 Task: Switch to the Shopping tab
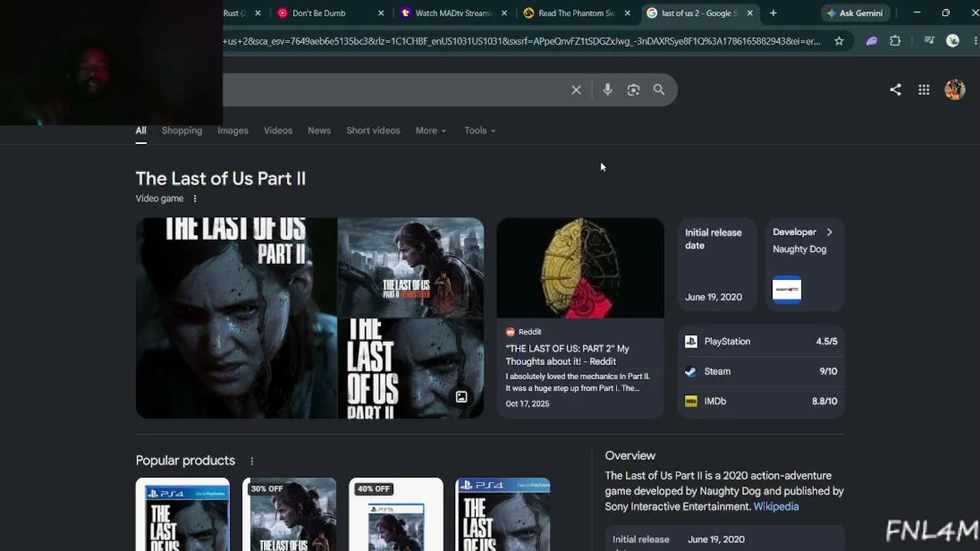(x=182, y=131)
